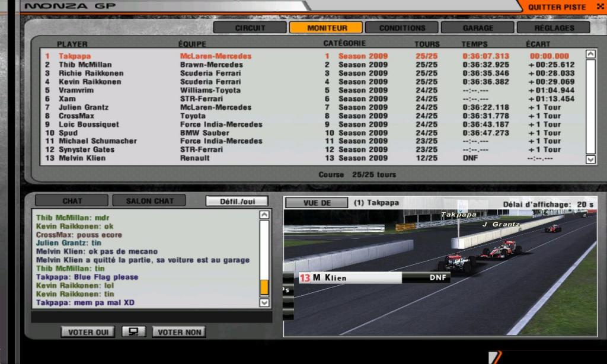Open the GARAGE tab
The height and width of the screenshot is (364, 607).
pos(478,28)
